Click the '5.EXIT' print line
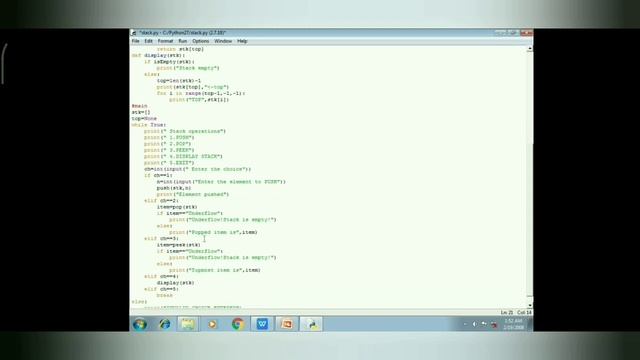 [x=169, y=163]
